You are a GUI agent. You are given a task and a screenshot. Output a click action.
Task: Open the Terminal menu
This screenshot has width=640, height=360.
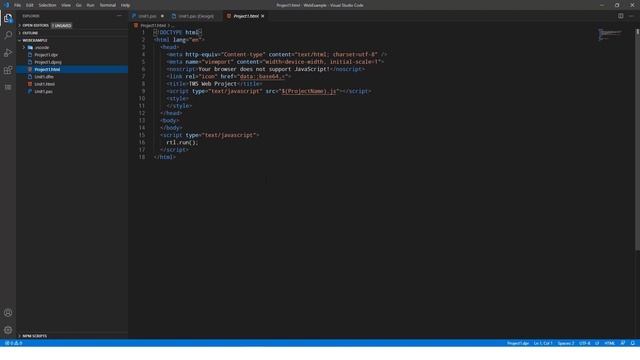(108, 5)
